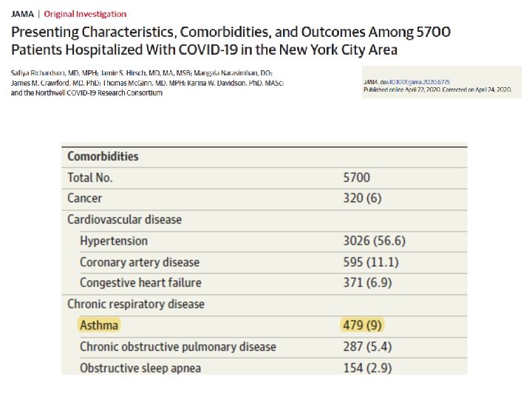Select the 3026 (56.6) hypertension value
The width and height of the screenshot is (532, 399).
click(374, 241)
